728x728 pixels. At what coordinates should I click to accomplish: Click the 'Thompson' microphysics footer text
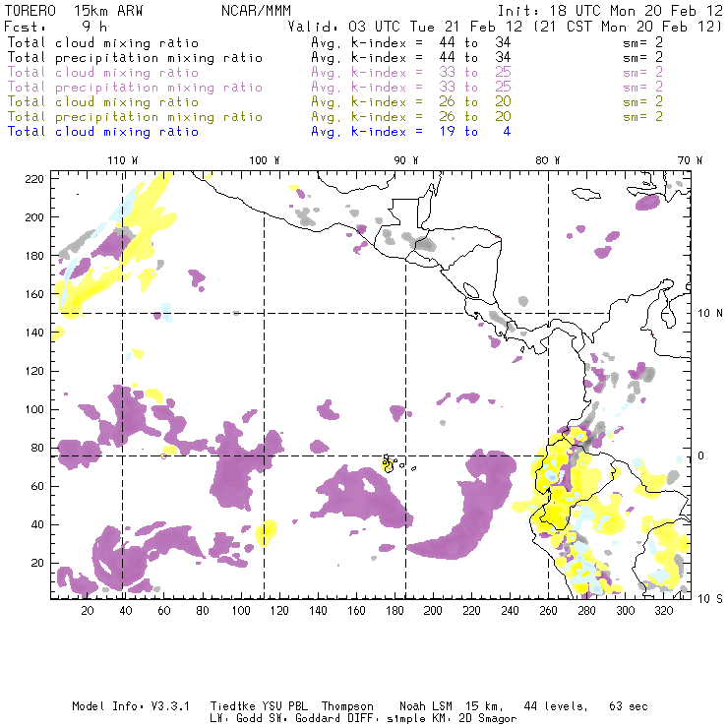[347, 706]
